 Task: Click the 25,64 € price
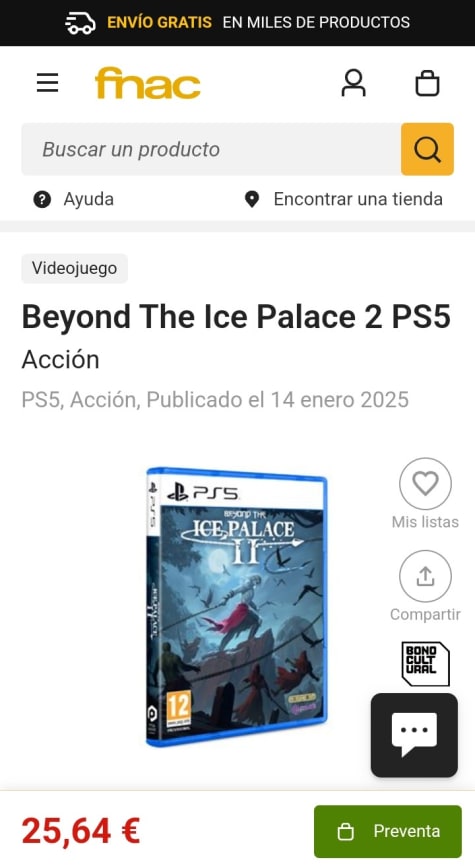tap(81, 831)
